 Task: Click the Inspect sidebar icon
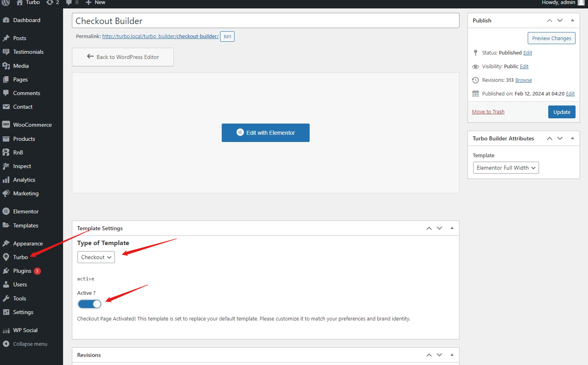[x=6, y=166]
